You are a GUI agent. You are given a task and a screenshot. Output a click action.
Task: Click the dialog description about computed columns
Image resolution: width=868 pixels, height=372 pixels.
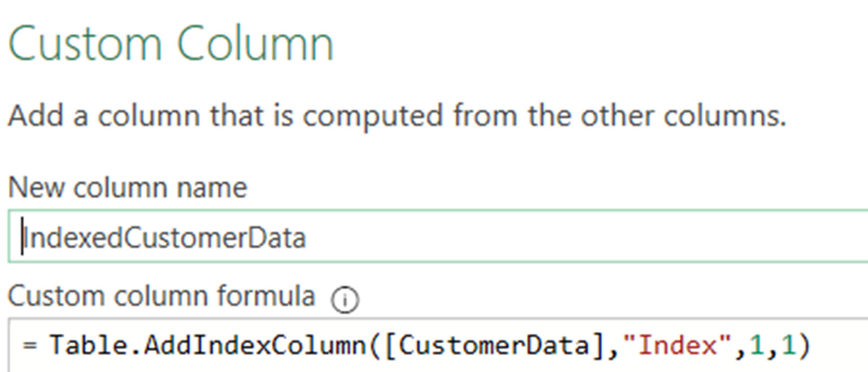tap(397, 116)
